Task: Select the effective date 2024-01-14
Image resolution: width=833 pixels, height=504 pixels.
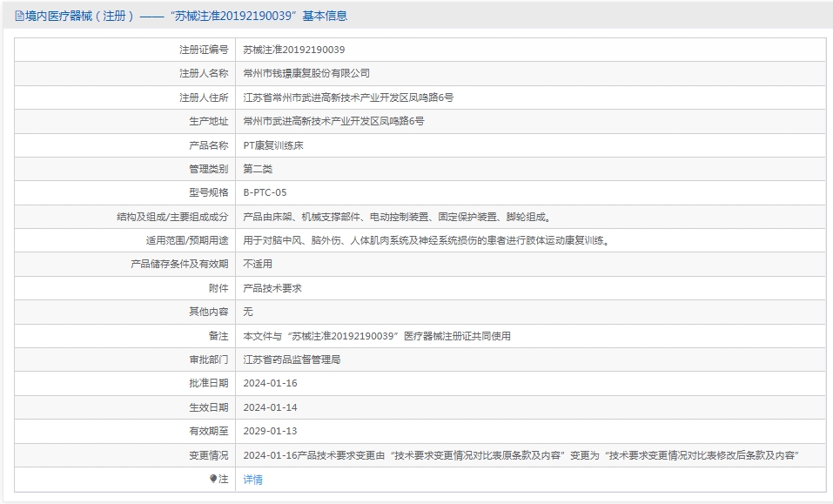Action: 270,407
